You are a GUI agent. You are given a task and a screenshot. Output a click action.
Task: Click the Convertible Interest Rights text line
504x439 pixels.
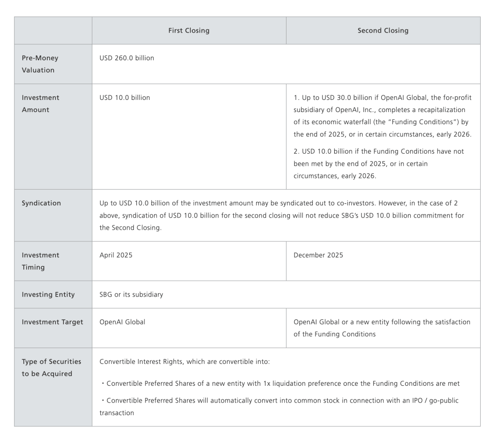click(182, 361)
